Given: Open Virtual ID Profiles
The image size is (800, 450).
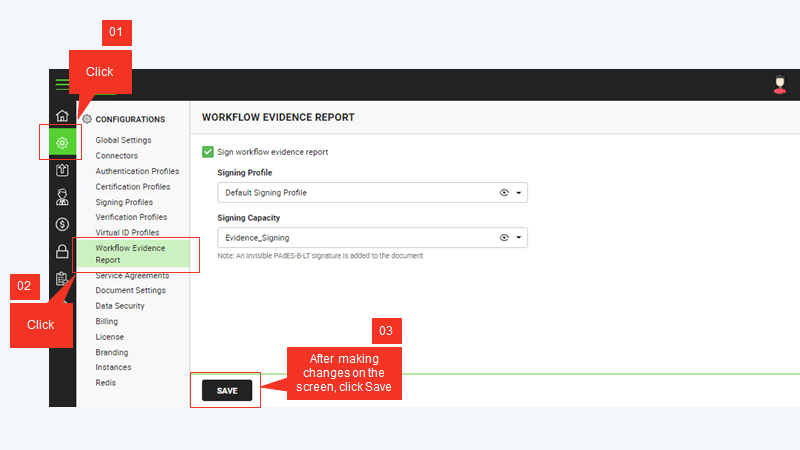Looking at the screenshot, I should click(x=127, y=232).
